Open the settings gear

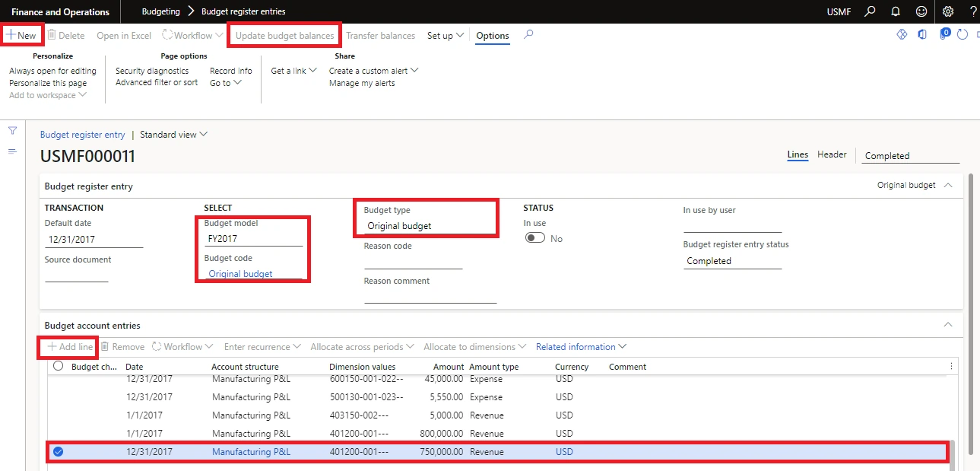(x=947, y=11)
